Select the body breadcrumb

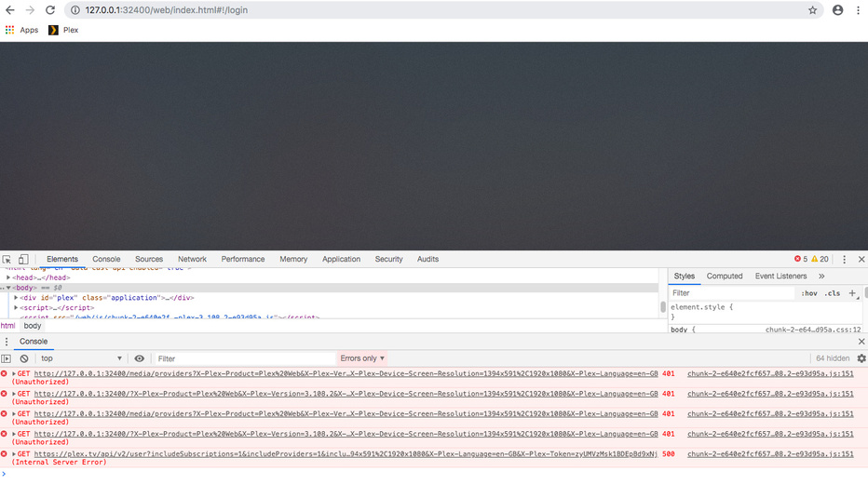[32, 326]
